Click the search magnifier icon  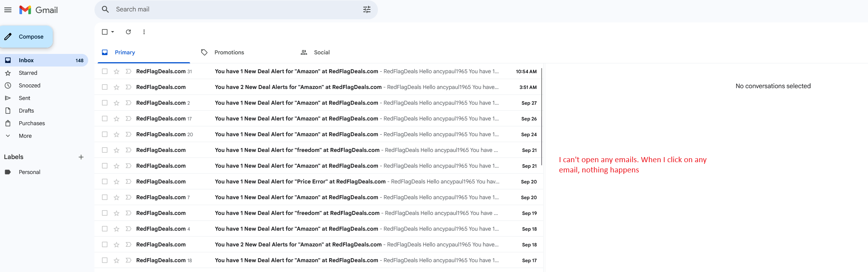click(x=105, y=9)
